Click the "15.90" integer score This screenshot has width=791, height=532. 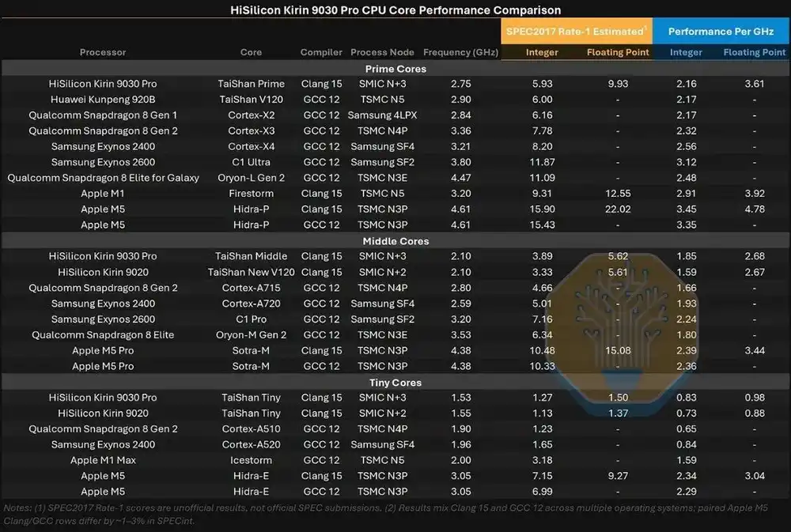coord(543,209)
